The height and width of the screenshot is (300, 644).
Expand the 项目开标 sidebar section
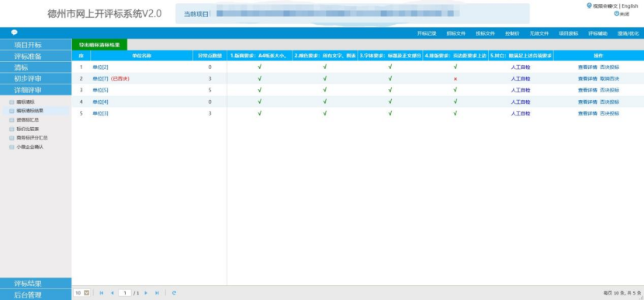coord(36,45)
